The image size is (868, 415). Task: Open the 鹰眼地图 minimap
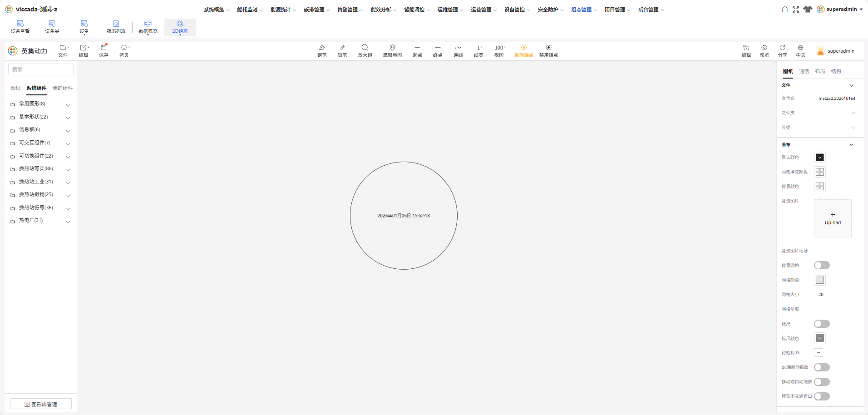(392, 51)
